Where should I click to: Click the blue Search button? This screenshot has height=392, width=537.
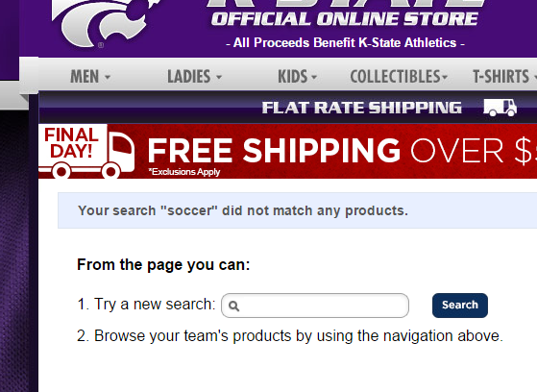point(460,306)
